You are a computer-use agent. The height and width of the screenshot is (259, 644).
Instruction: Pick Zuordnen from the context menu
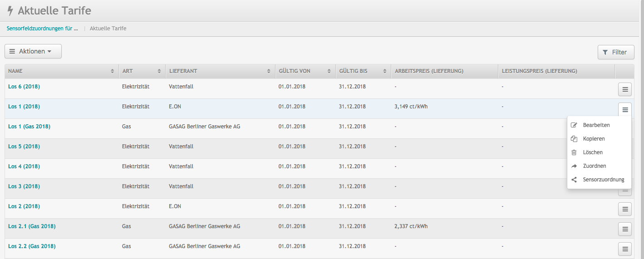tap(594, 166)
